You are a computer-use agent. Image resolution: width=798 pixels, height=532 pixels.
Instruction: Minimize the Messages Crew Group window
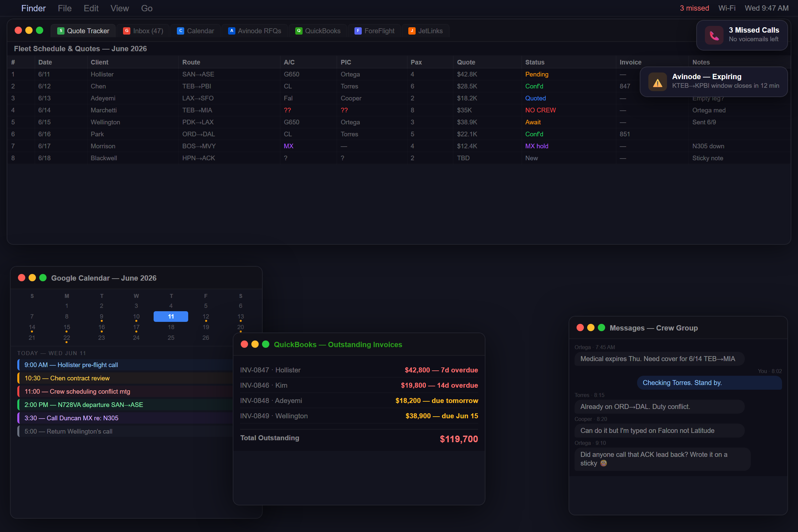pyautogui.click(x=591, y=328)
